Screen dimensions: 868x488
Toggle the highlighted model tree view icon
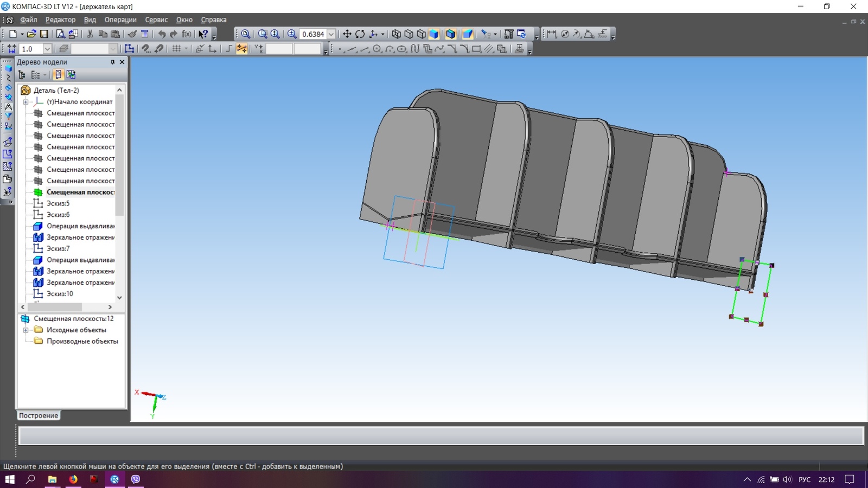(x=58, y=75)
